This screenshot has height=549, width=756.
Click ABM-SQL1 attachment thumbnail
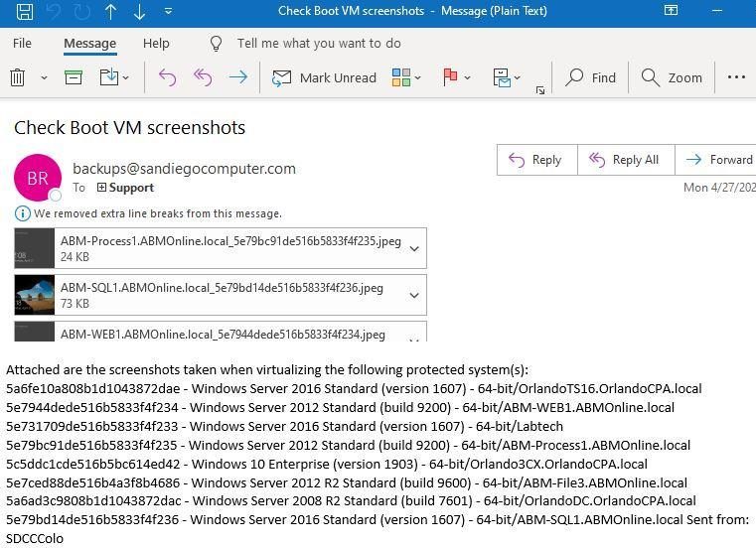34,295
